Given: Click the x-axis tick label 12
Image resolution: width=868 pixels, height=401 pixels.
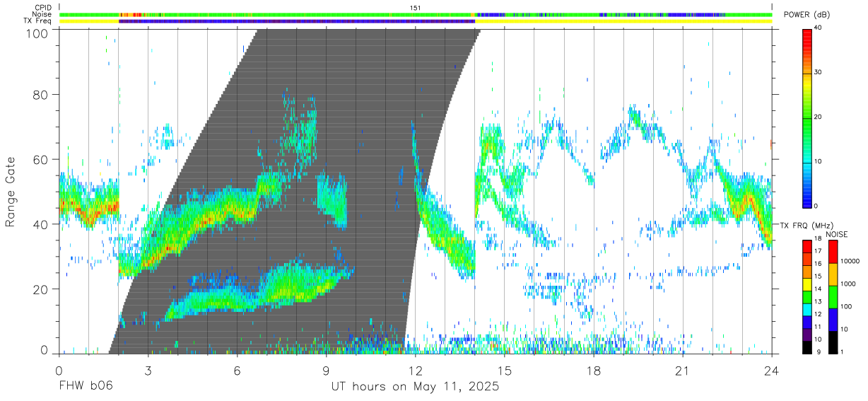Looking at the screenshot, I should [x=415, y=371].
